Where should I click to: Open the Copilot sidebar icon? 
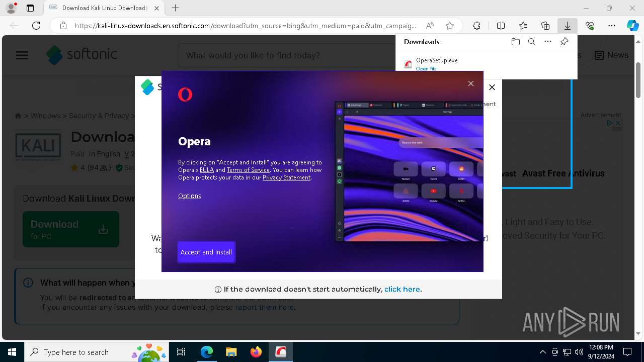click(632, 26)
